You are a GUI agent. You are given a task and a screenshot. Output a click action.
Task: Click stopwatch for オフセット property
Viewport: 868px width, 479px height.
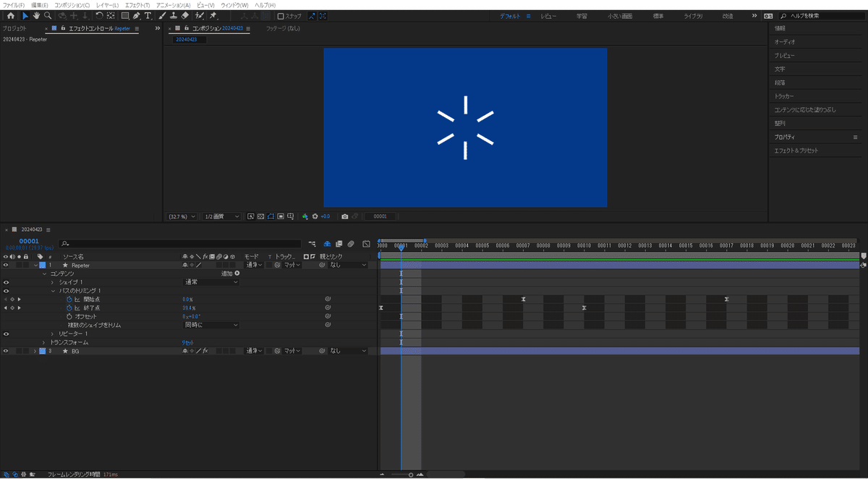[69, 316]
